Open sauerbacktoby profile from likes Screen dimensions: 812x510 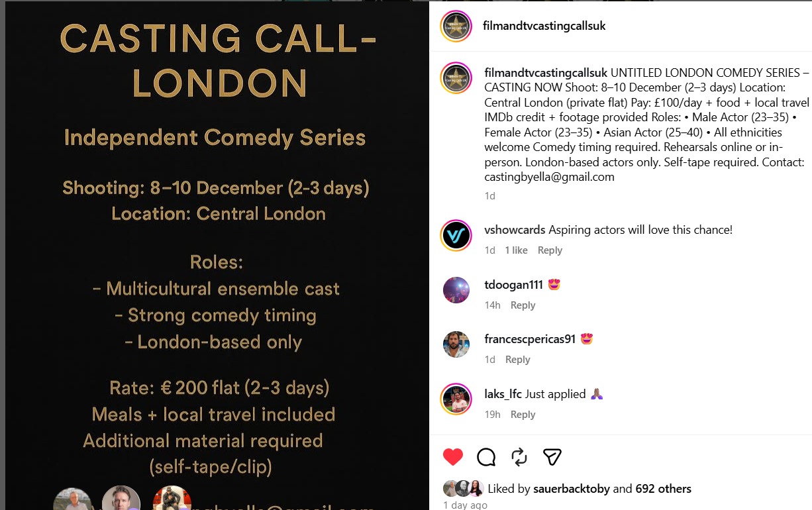point(571,489)
